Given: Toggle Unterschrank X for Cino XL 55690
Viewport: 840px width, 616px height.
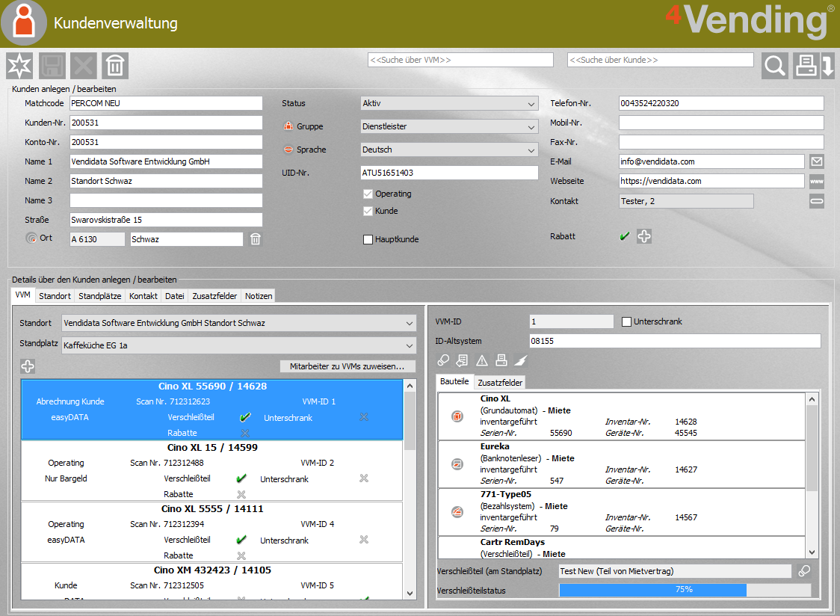Looking at the screenshot, I should pos(364,417).
